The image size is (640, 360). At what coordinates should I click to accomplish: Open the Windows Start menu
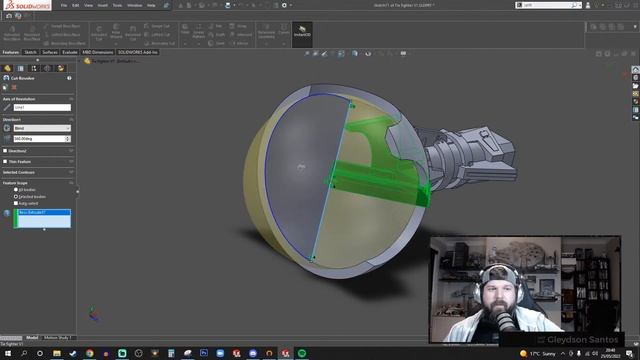(x=8, y=353)
